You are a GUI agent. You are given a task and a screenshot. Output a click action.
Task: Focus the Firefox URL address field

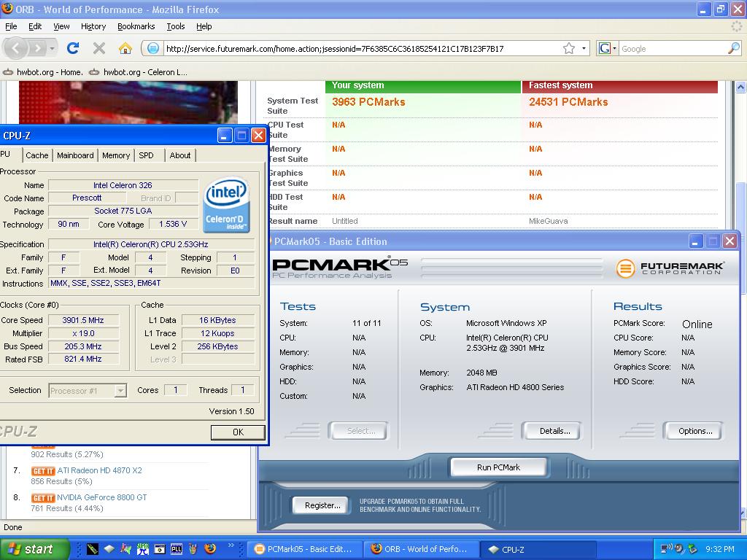click(x=362, y=49)
